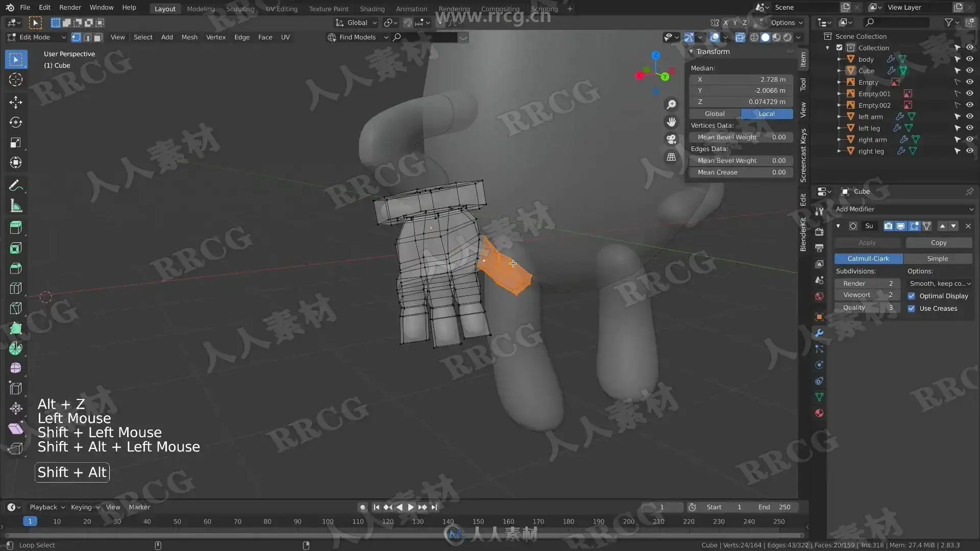The width and height of the screenshot is (980, 551).
Task: Disable the Use Creases checkbox
Action: tap(911, 308)
